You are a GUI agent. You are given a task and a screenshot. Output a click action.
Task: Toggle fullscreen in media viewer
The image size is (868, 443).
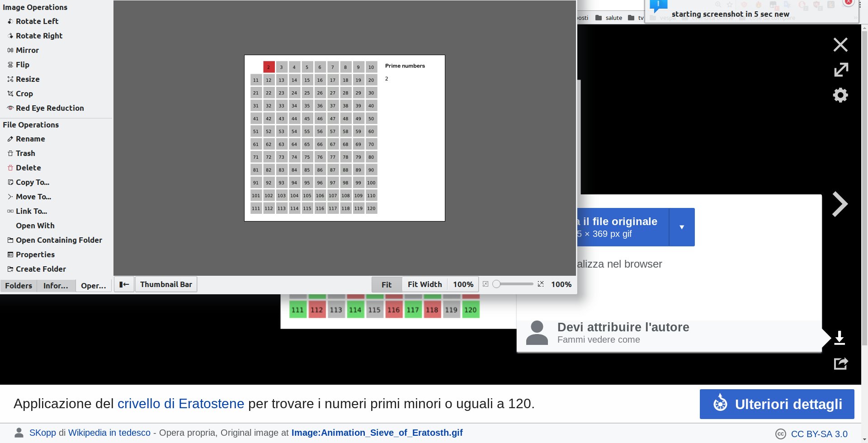[x=841, y=70]
